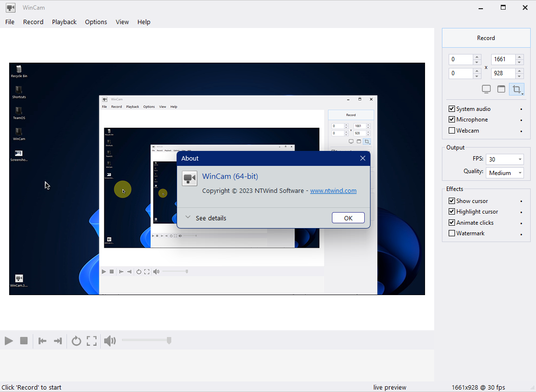Start playback with the Play button

[x=9, y=341]
